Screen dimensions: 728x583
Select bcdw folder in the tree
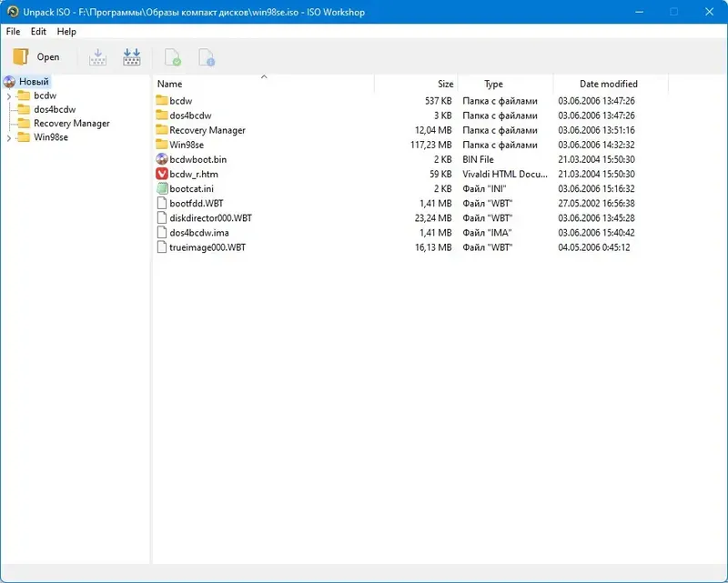[x=45, y=95]
